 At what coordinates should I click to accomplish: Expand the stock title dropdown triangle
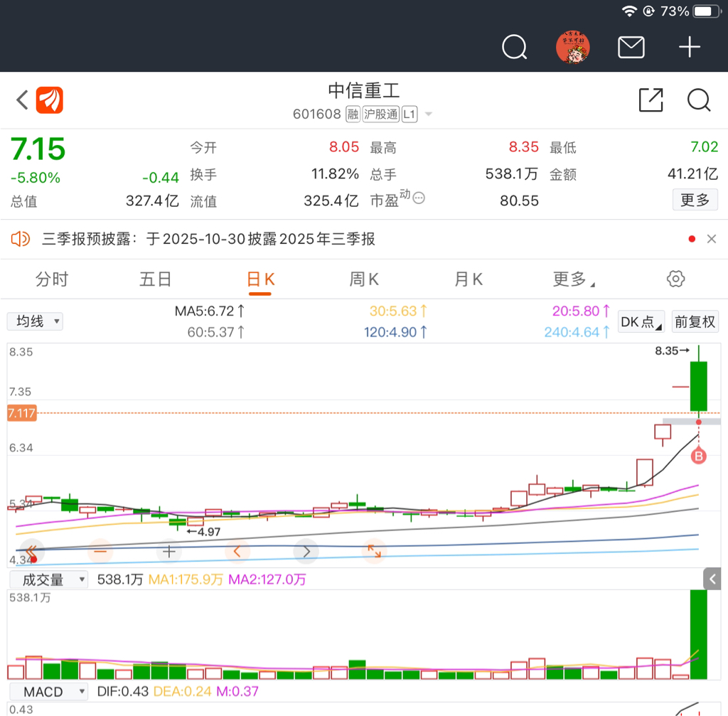429,114
